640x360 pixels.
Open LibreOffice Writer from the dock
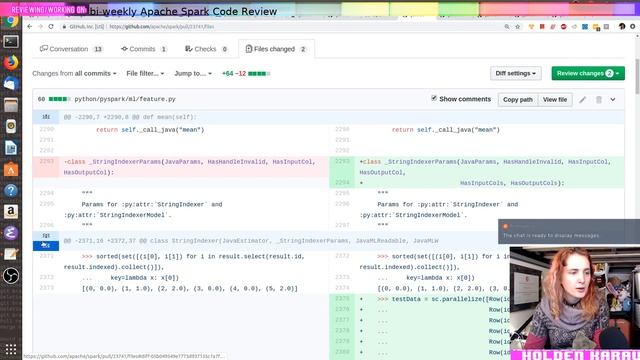pyautogui.click(x=11, y=148)
